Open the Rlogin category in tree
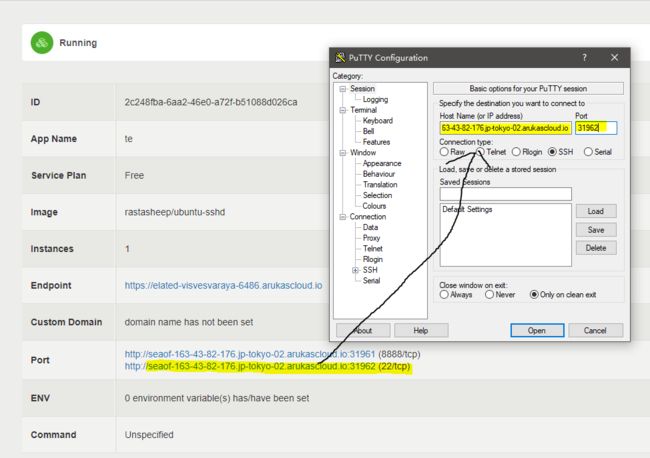This screenshot has width=650, height=458. [x=373, y=259]
